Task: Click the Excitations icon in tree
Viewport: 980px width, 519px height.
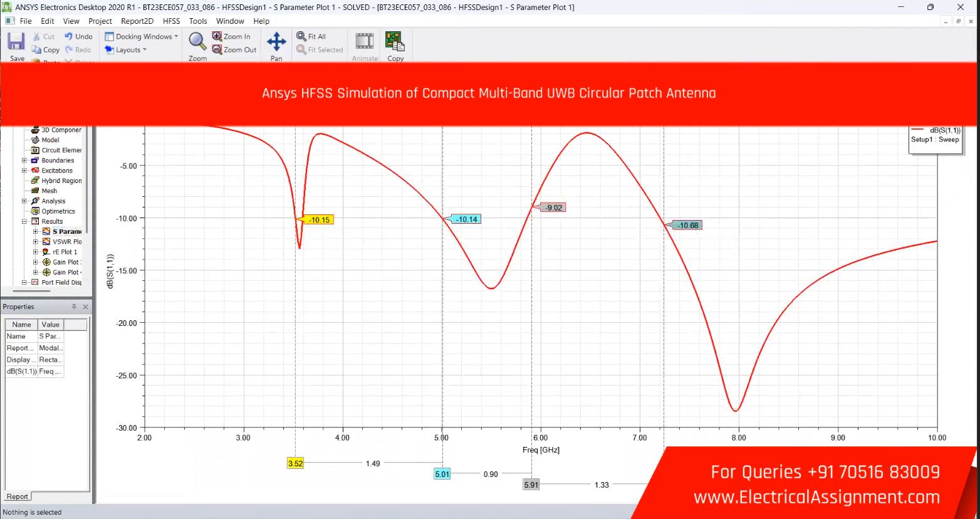Action: [35, 170]
